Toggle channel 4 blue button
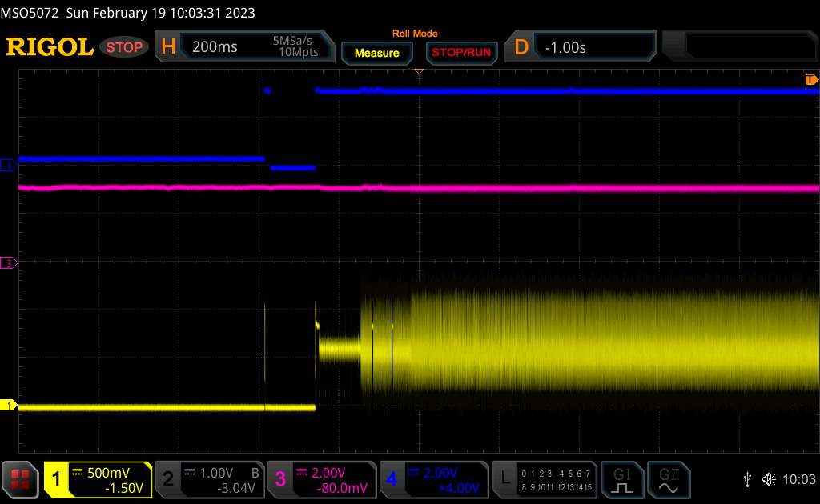The width and height of the screenshot is (820, 504). pos(392,479)
